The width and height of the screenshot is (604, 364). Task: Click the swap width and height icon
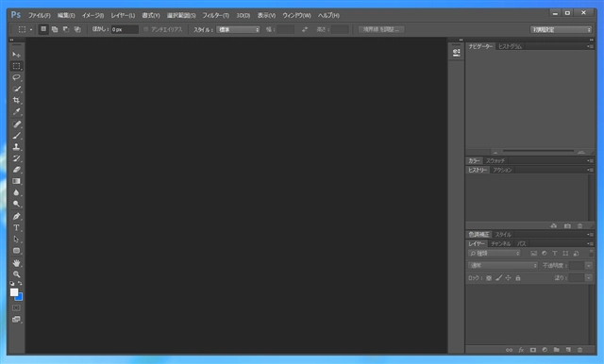[305, 29]
